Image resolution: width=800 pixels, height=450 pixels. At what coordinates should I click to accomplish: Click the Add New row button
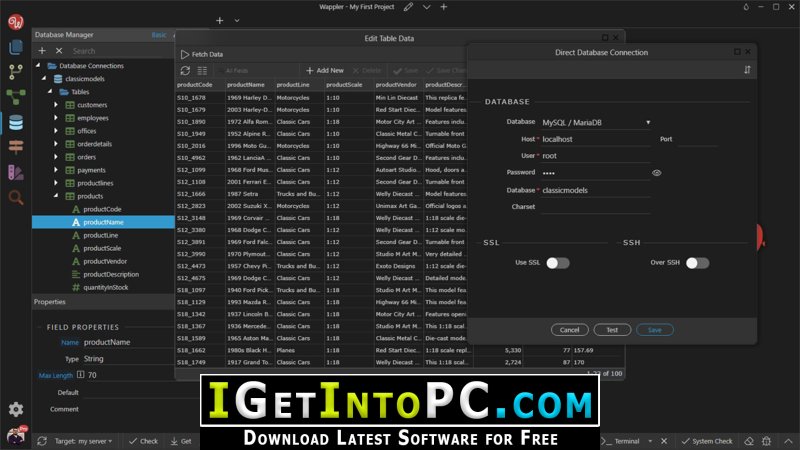pyautogui.click(x=325, y=70)
